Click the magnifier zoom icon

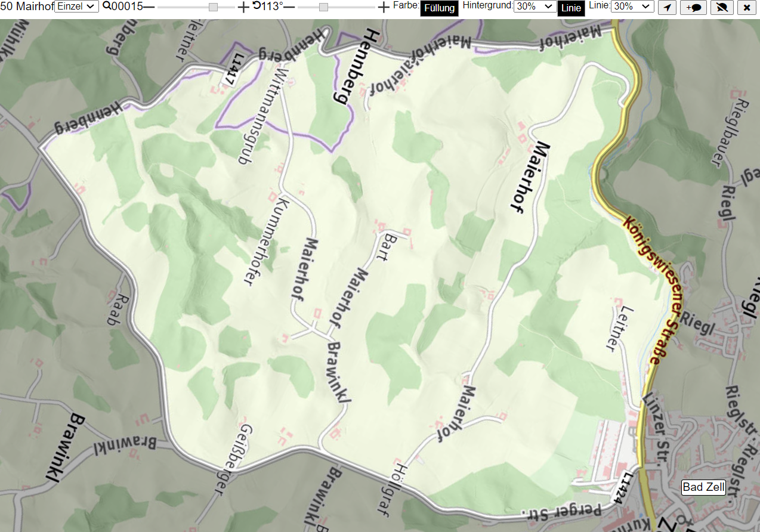107,6
